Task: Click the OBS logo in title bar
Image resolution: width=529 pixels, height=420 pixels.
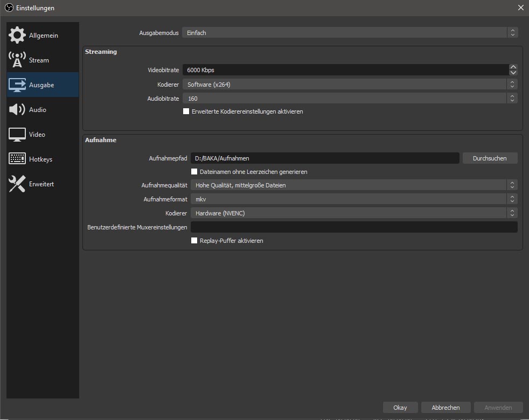Action: pos(9,8)
